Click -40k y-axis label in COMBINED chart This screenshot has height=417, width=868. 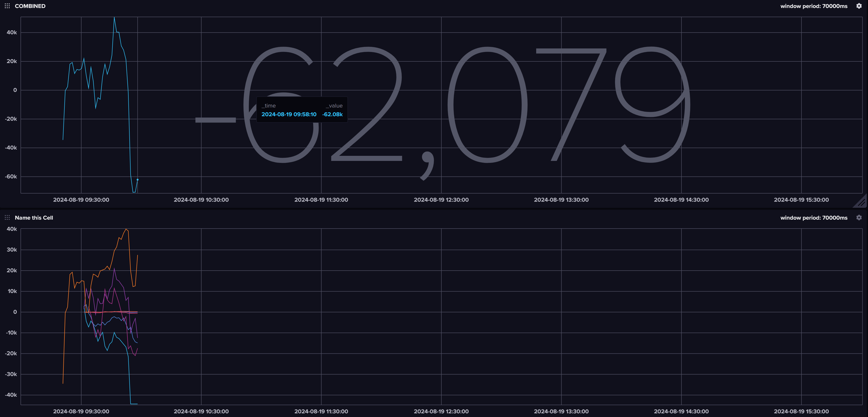pyautogui.click(x=11, y=147)
